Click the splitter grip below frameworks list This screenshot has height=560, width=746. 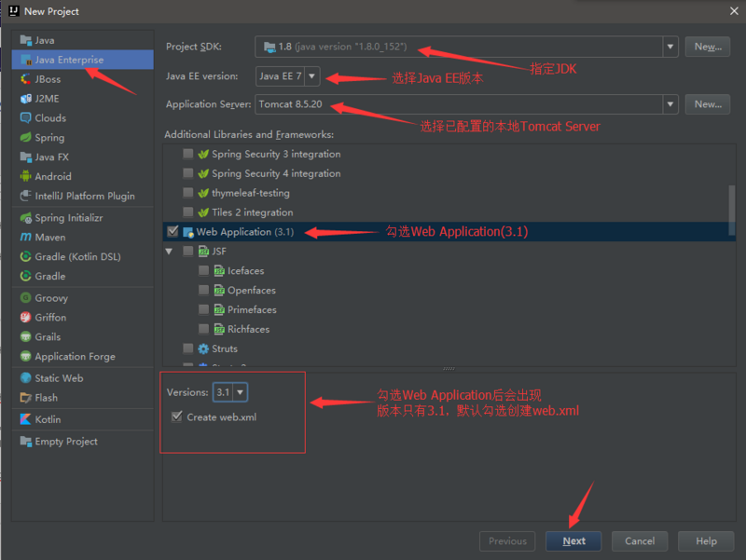(x=449, y=368)
